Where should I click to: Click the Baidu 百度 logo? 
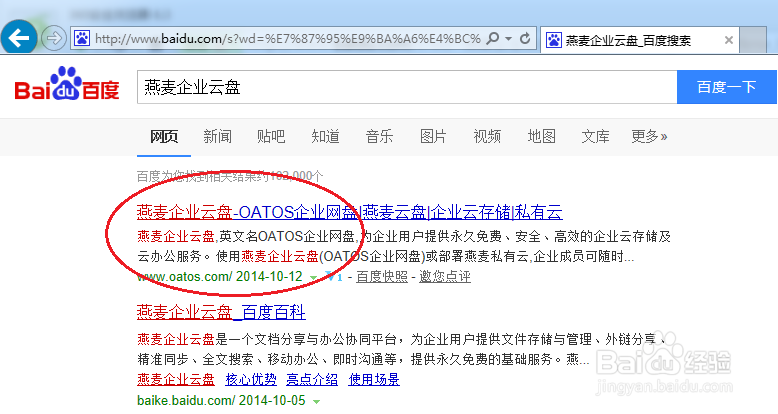(x=66, y=84)
